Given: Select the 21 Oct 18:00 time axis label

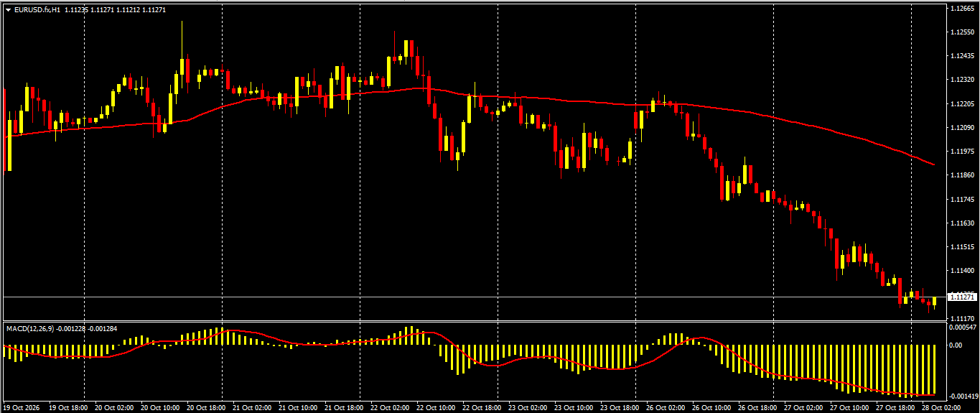Looking at the screenshot, I should 344,407.
